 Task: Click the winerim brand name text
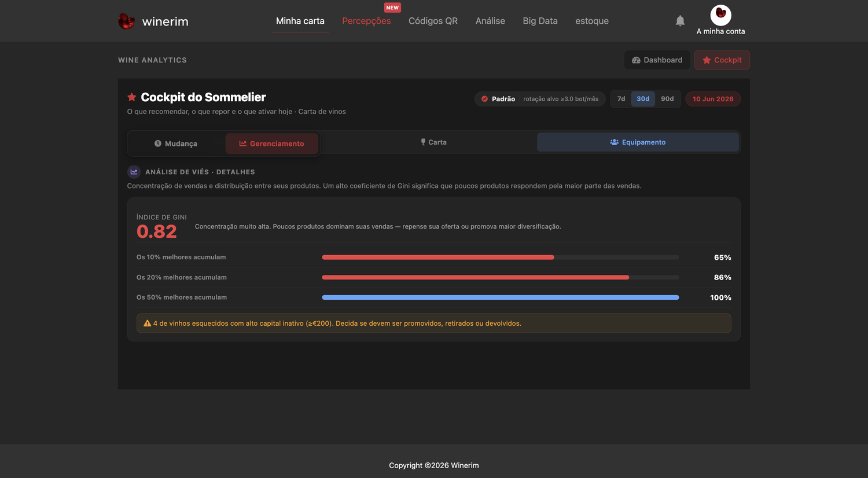point(165,21)
